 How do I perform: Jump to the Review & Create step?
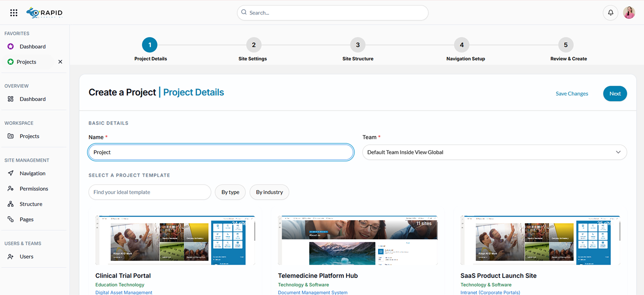click(565, 45)
